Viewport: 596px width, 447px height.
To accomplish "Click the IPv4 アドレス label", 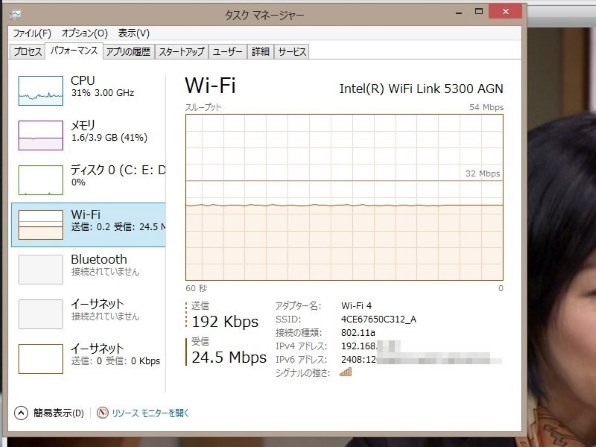I will (x=301, y=346).
